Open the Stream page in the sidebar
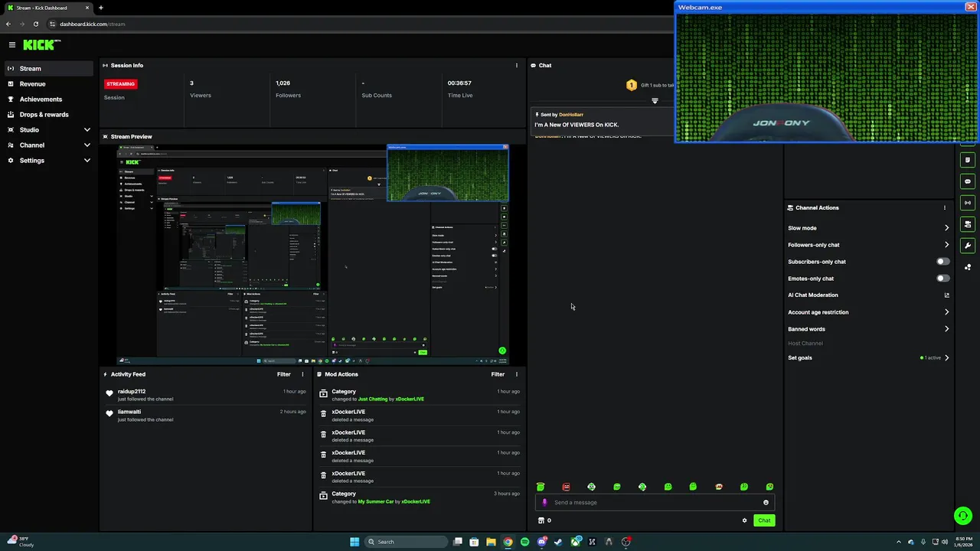 click(x=49, y=68)
